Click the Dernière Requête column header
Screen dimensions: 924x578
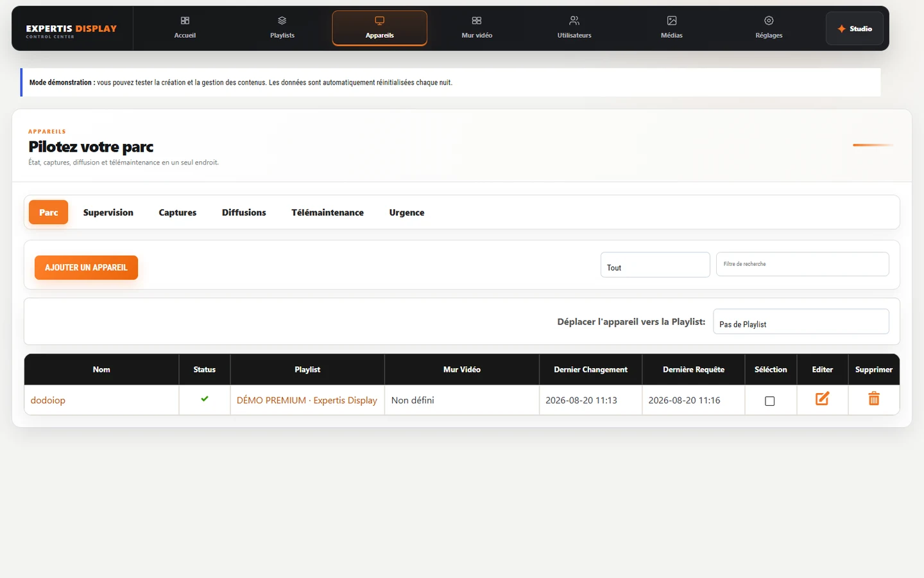click(x=694, y=369)
